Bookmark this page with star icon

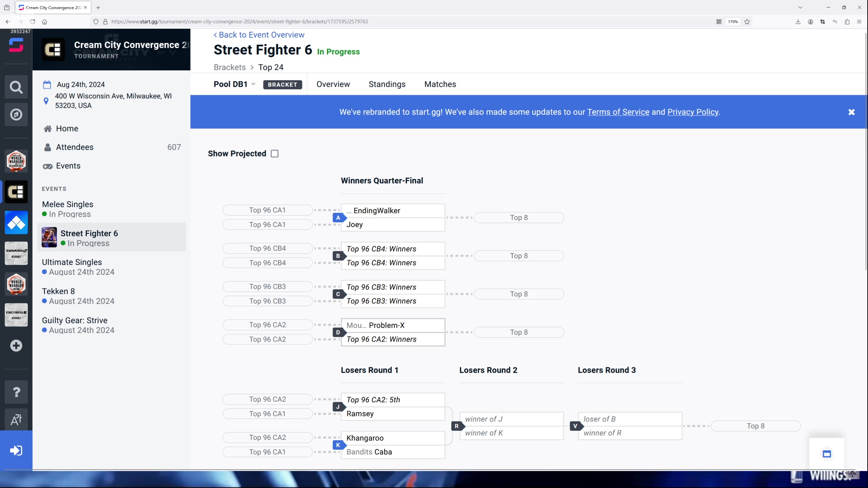pos(747,22)
